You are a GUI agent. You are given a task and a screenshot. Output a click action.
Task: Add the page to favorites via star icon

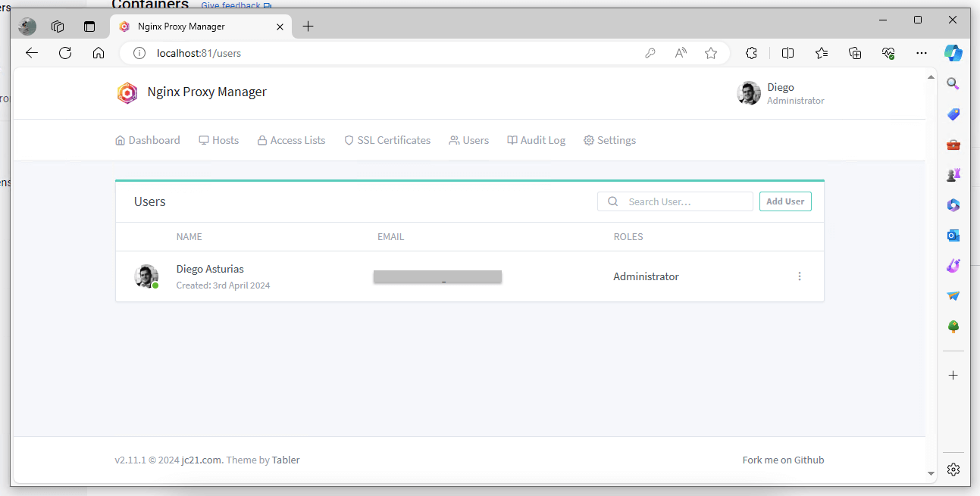point(711,53)
